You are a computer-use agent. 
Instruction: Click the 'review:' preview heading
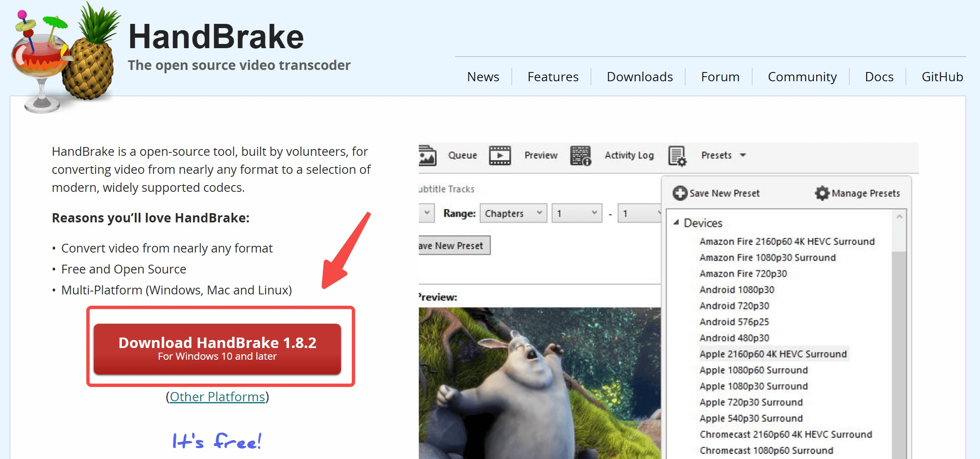click(438, 297)
